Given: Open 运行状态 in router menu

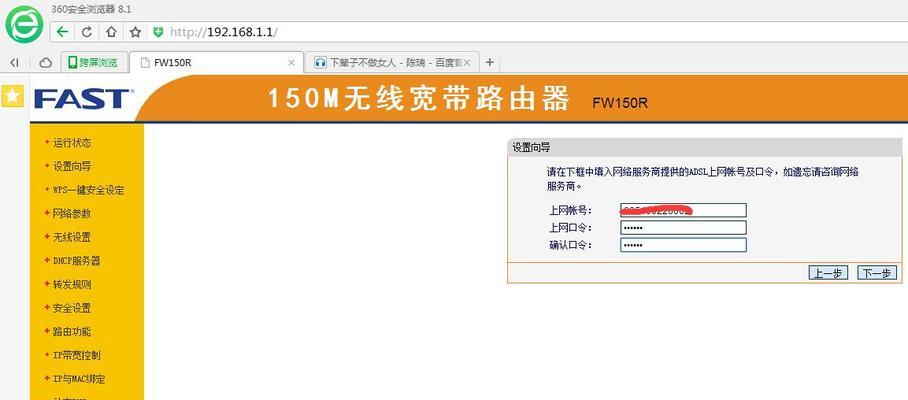Looking at the screenshot, I should [x=72, y=143].
